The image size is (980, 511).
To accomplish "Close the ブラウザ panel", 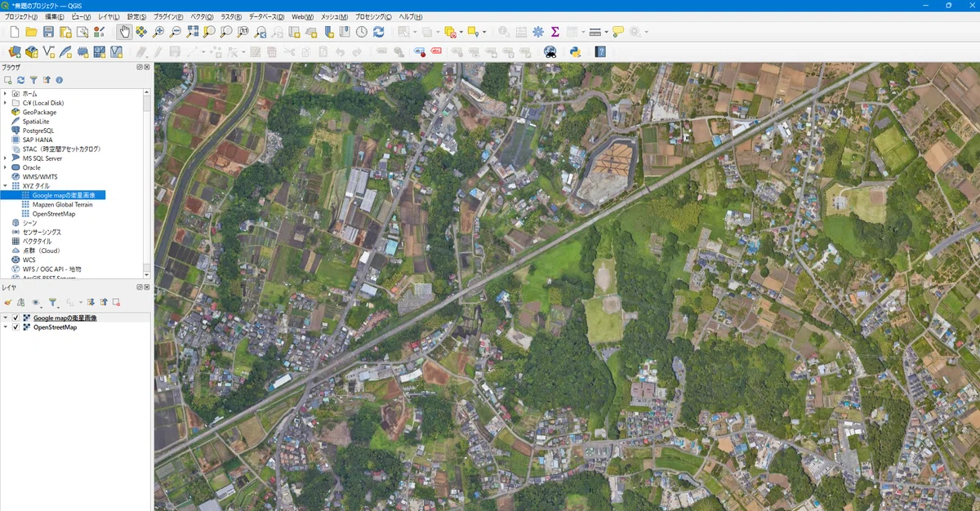I will point(147,67).
